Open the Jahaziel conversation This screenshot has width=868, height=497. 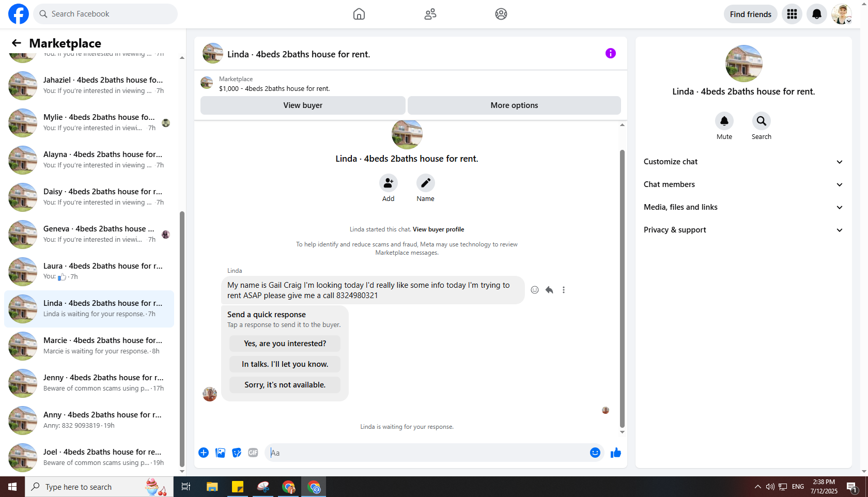[x=89, y=86]
